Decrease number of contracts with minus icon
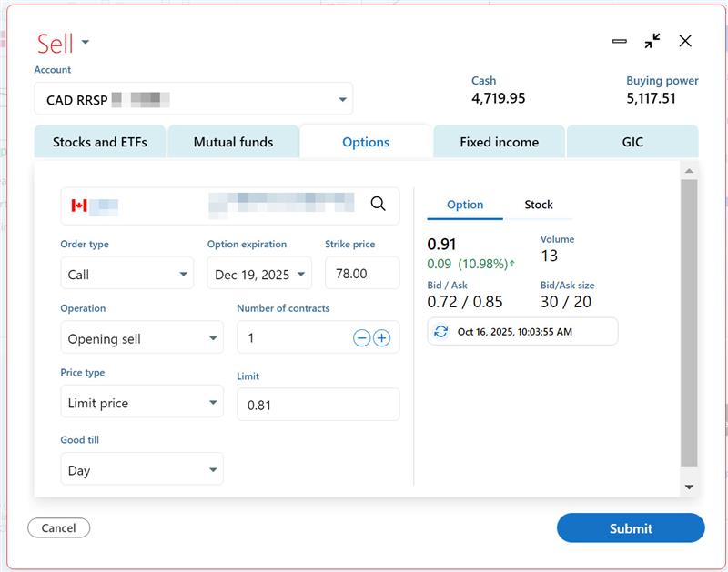This screenshot has height=572, width=728. [x=362, y=337]
